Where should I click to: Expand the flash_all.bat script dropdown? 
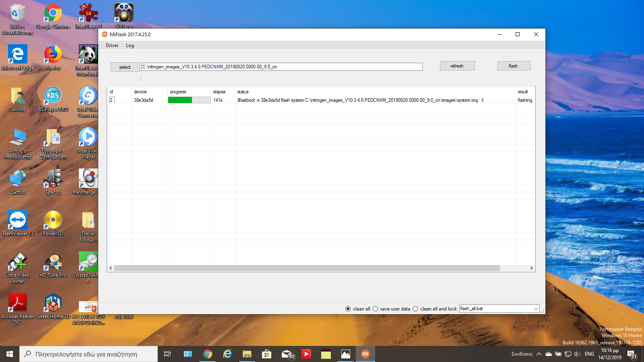536,309
